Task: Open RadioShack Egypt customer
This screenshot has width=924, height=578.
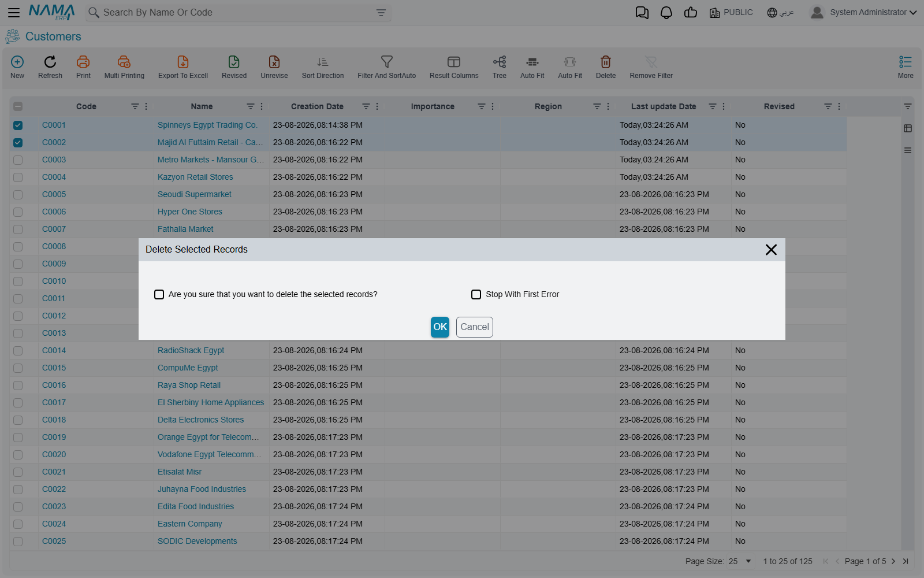Action: tap(191, 351)
